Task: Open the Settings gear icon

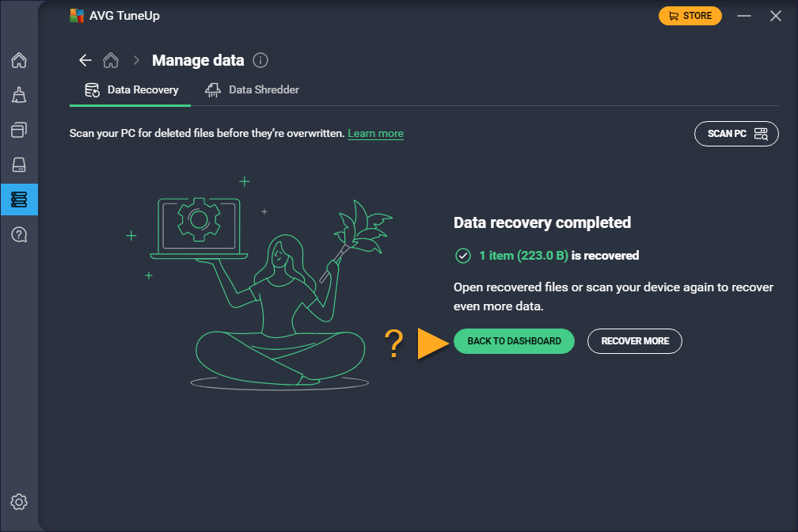Action: (19, 501)
